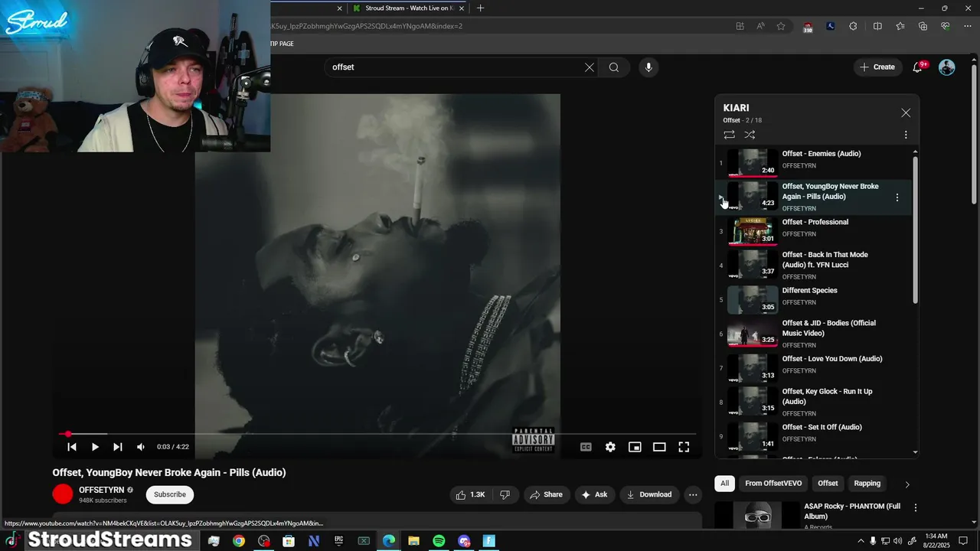Open YouTube notifications bell
Image resolution: width=980 pixels, height=551 pixels.
(918, 67)
